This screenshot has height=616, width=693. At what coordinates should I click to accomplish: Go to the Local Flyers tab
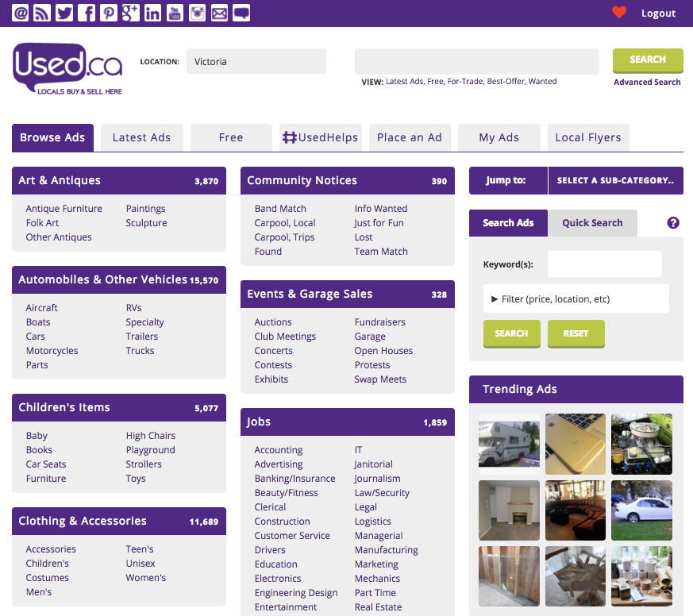pos(587,137)
